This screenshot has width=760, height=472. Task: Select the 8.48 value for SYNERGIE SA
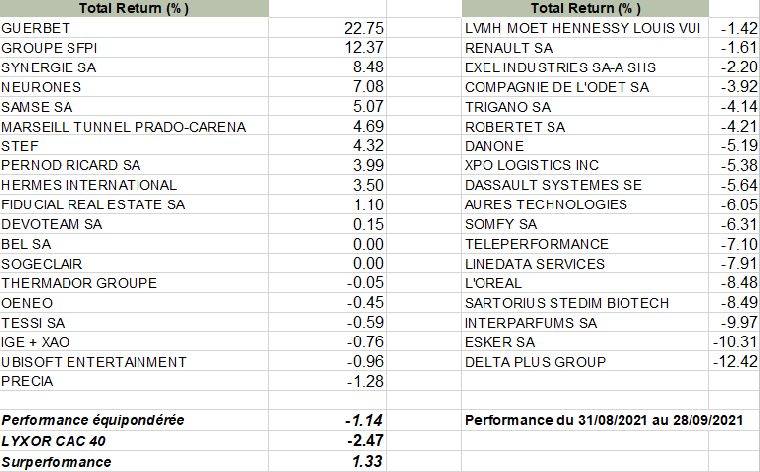(x=368, y=67)
